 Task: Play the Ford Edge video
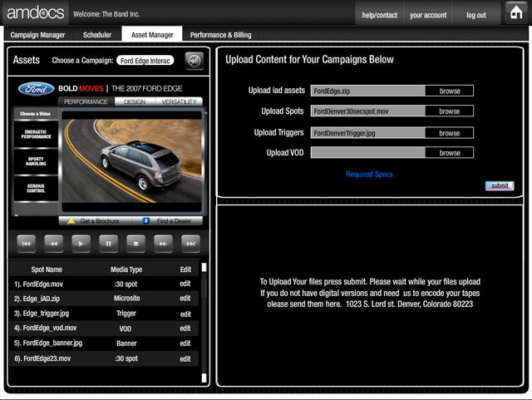pos(81,244)
